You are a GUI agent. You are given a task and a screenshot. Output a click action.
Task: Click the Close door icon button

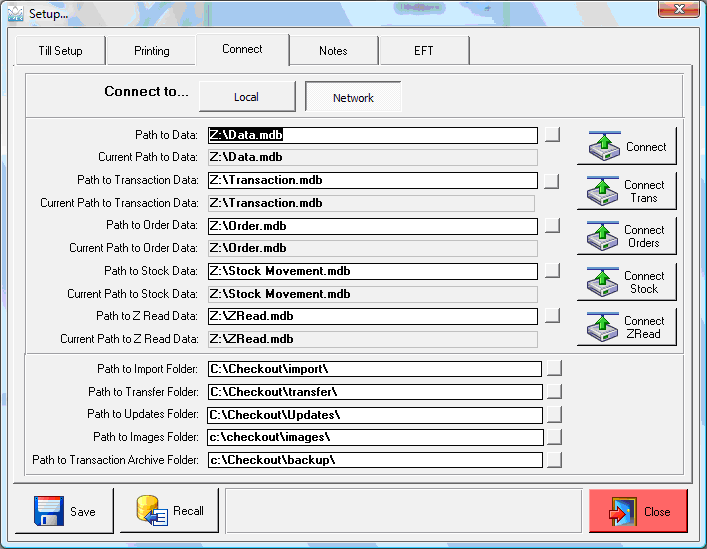click(x=638, y=511)
